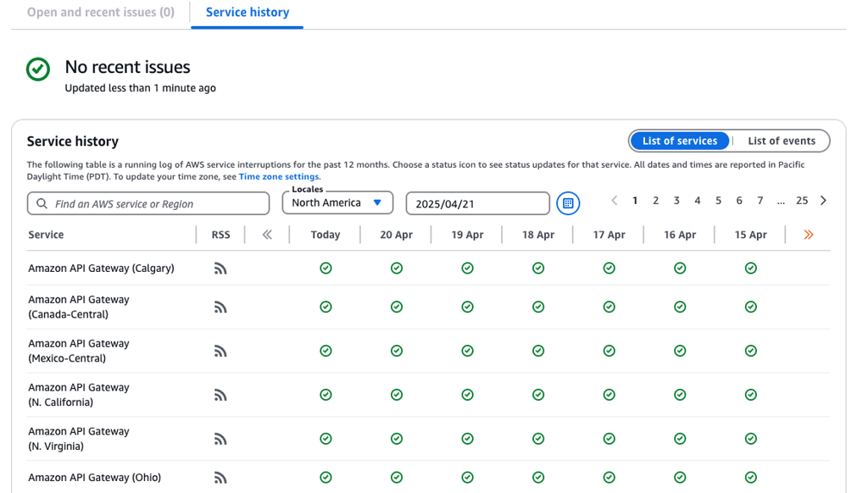The image size is (868, 493).
Task: Open the Locales dropdown
Action: [x=337, y=203]
